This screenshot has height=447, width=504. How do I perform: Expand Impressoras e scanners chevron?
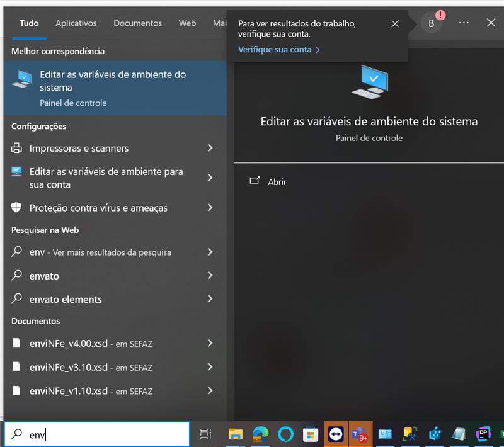210,148
